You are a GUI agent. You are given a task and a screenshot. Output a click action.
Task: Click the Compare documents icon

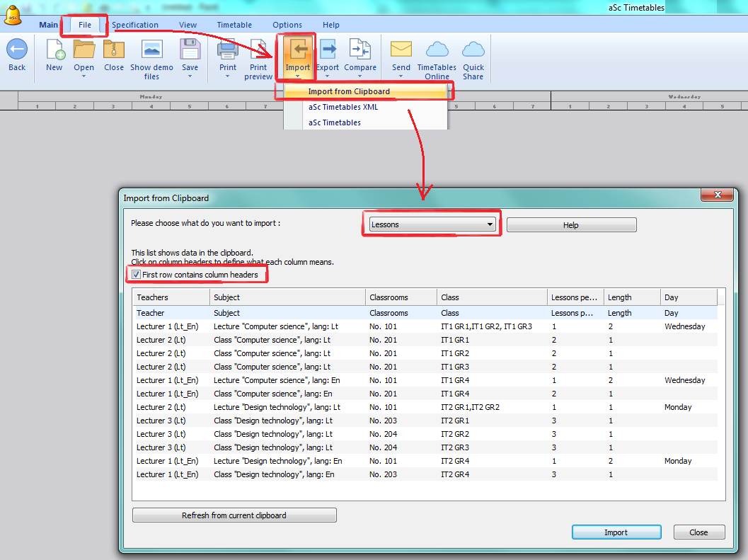point(360,49)
